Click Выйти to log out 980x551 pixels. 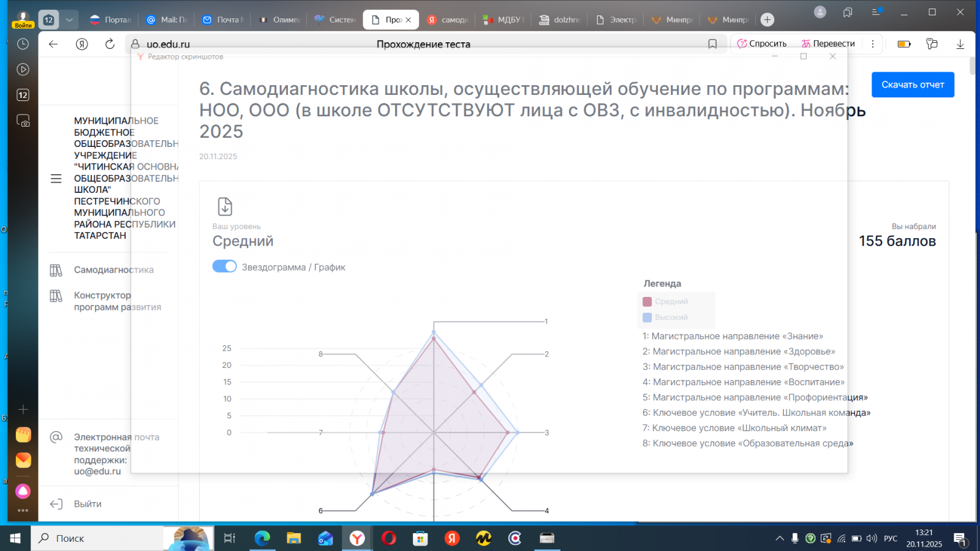88,504
